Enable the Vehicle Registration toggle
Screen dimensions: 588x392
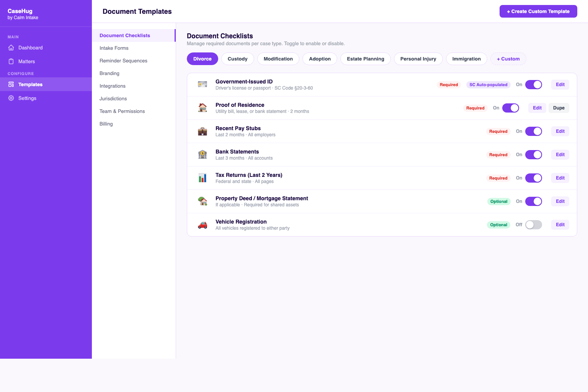(x=533, y=225)
